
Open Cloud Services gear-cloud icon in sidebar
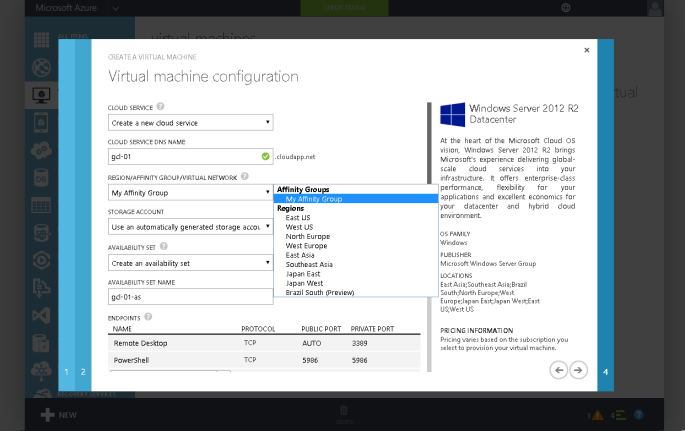tap(42, 151)
